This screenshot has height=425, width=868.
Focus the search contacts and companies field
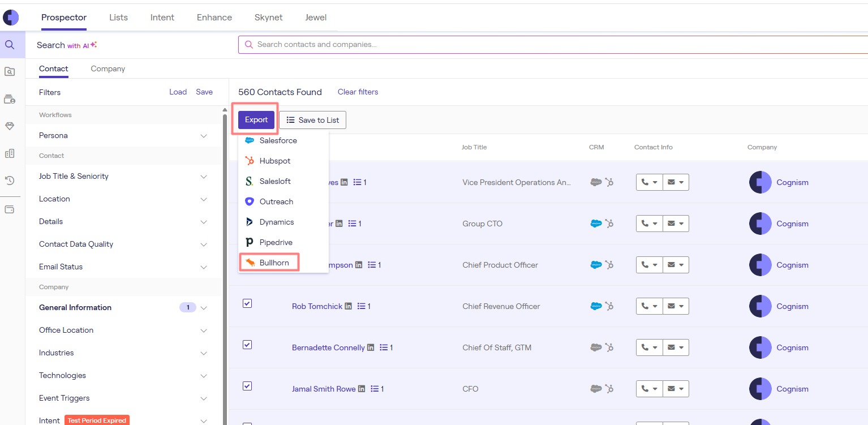(509, 45)
